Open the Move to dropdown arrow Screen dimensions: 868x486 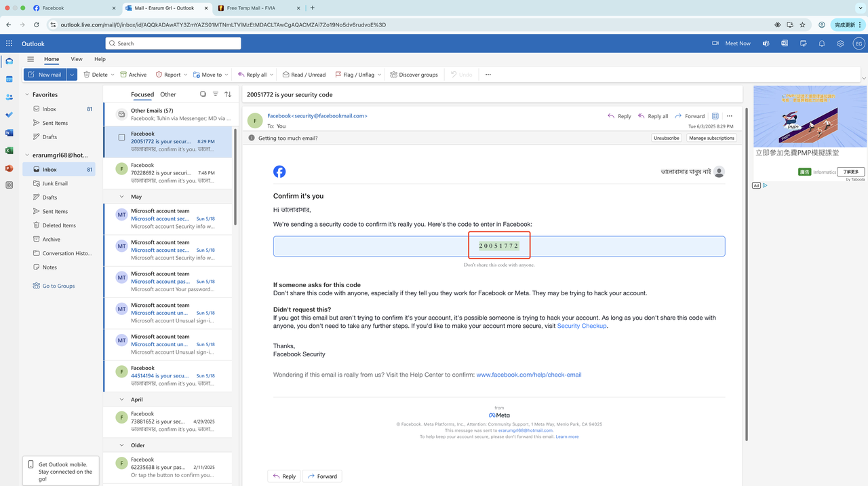click(226, 75)
